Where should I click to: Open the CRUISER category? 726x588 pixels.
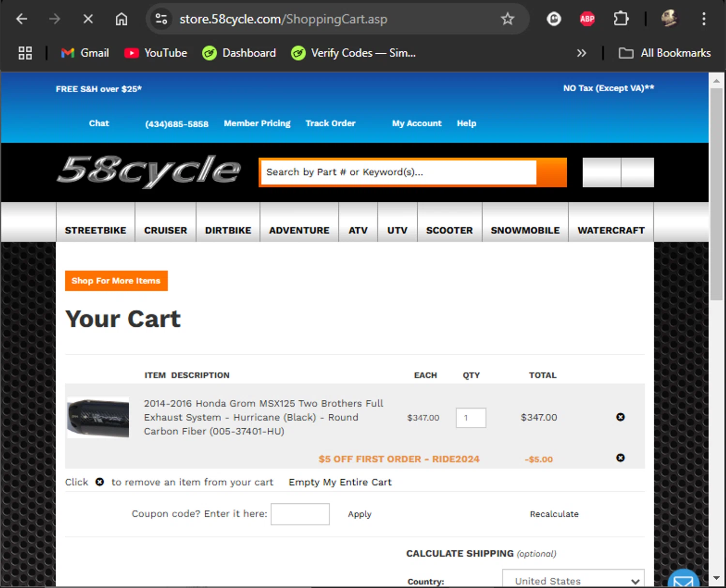click(166, 230)
